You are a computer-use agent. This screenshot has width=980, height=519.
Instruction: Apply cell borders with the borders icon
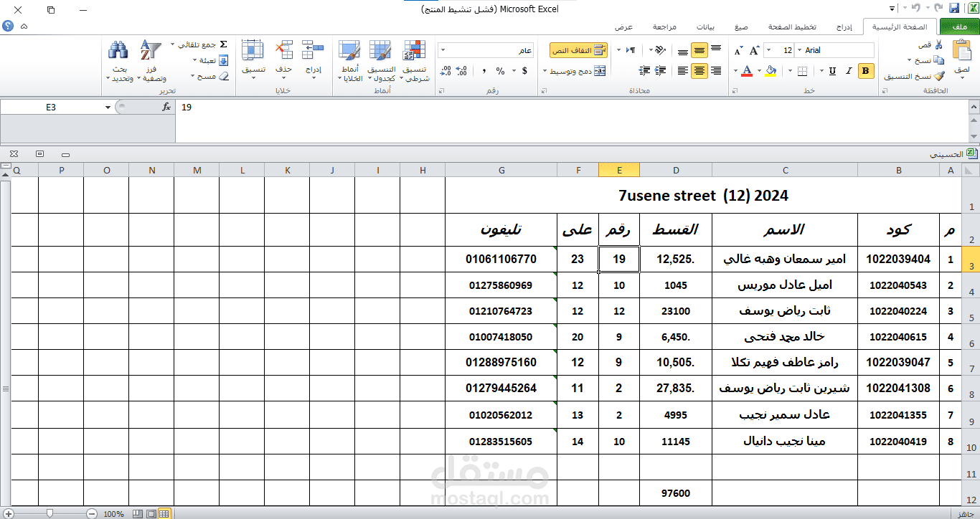802,71
